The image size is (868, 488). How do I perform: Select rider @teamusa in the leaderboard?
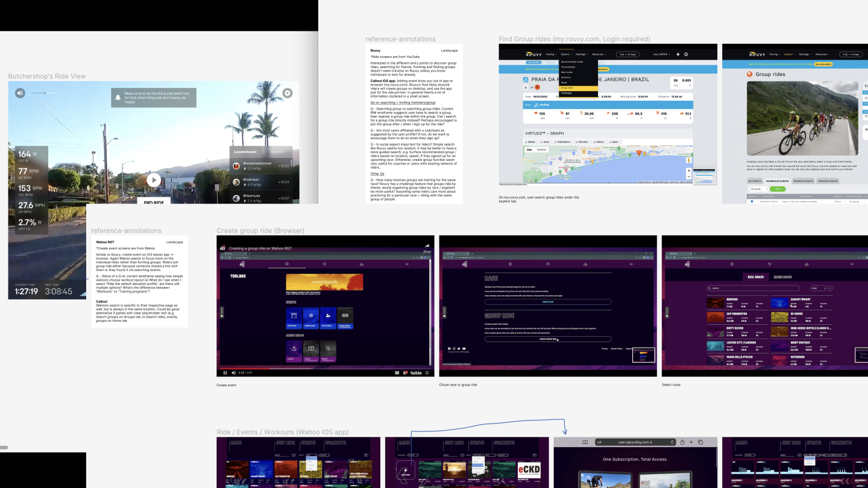point(262,198)
